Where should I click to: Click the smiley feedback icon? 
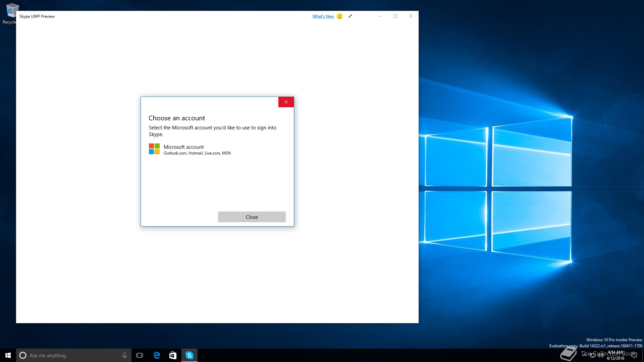340,16
